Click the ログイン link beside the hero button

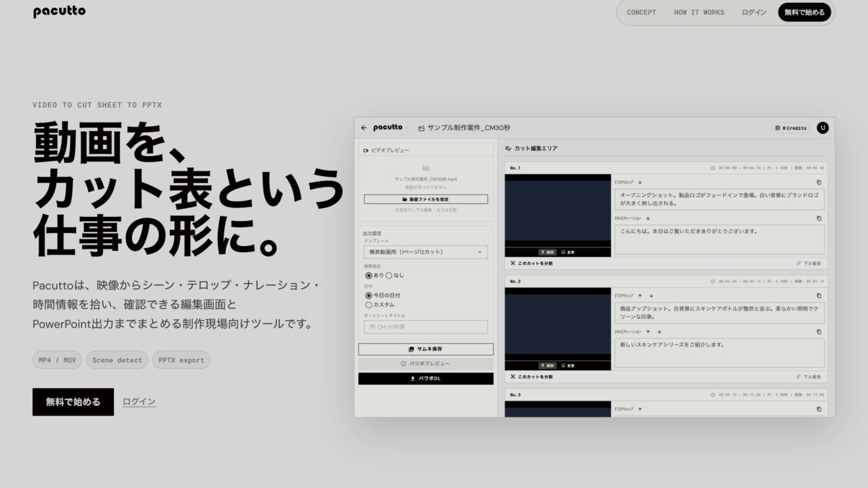click(139, 401)
